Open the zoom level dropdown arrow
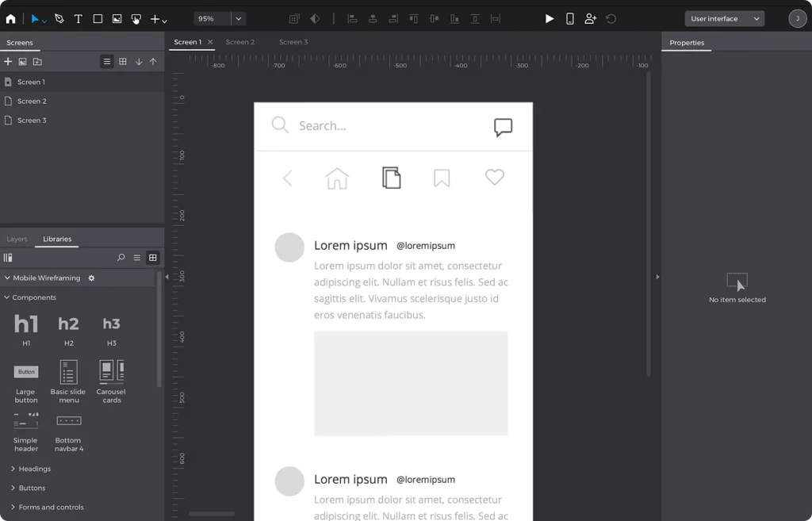Viewport: 812px width, 521px height. (238, 19)
